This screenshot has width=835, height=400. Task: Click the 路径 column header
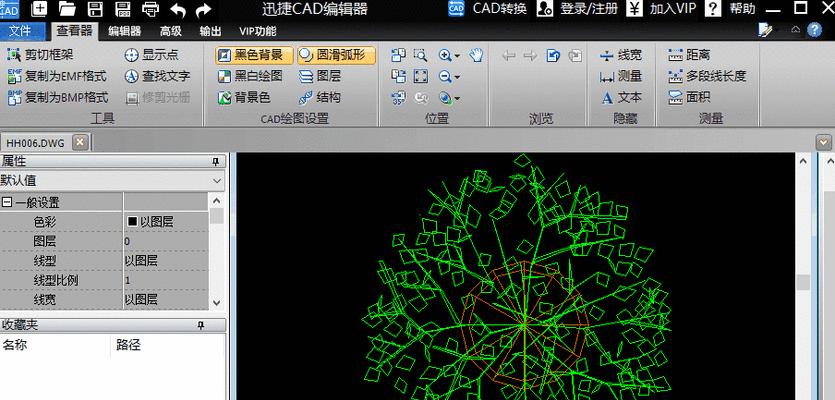pyautogui.click(x=128, y=345)
